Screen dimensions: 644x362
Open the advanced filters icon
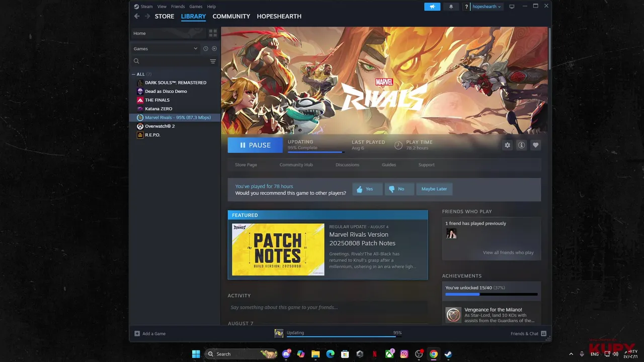pyautogui.click(x=213, y=61)
